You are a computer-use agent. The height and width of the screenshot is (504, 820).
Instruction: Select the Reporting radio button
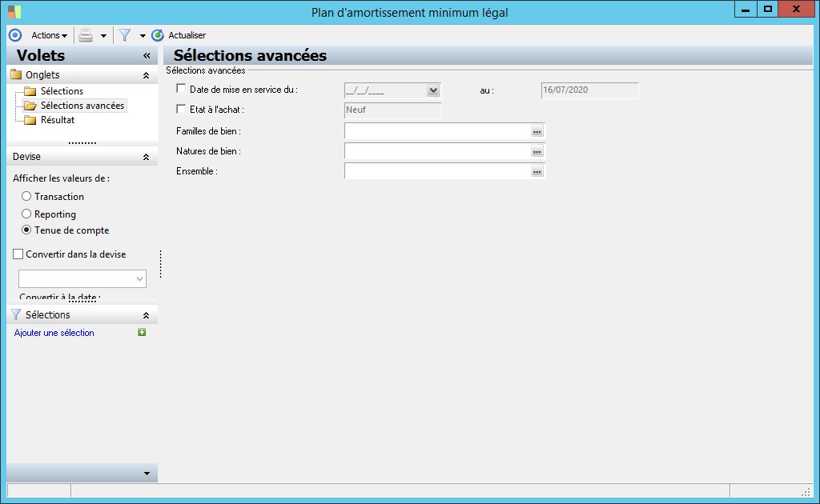[x=26, y=214]
